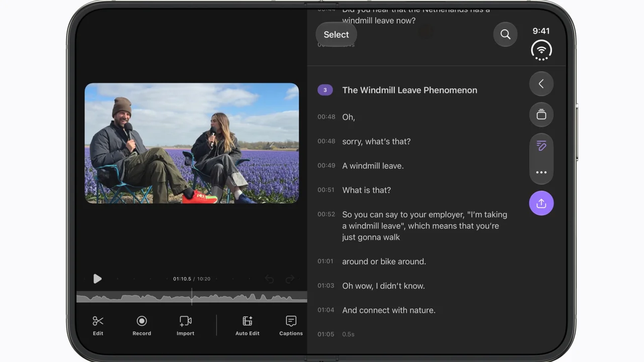Select the transcript line "Oh,"
This screenshot has width=644, height=362.
coord(348,117)
